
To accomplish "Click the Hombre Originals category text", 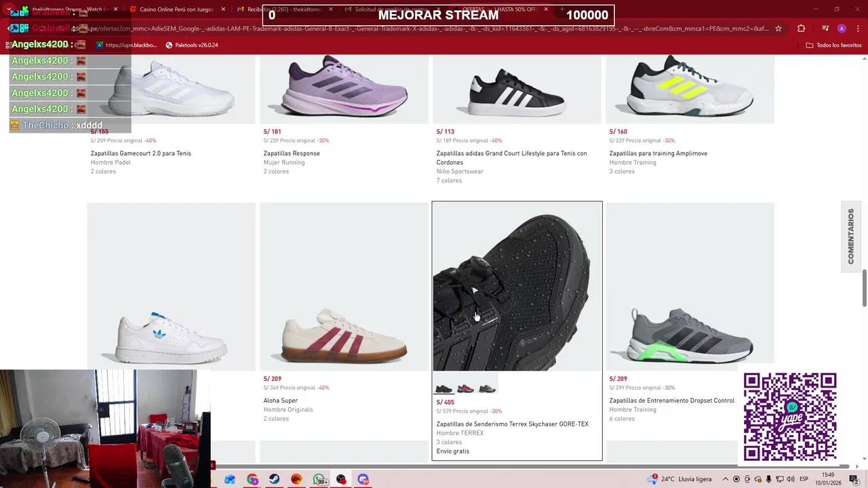I will point(288,409).
